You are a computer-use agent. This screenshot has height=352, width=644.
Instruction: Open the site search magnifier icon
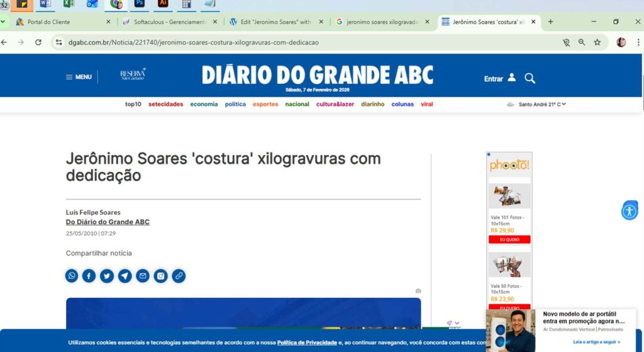[x=530, y=78]
